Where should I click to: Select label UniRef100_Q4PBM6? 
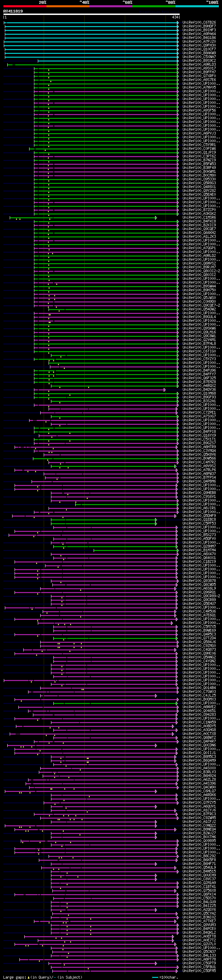pyautogui.click(x=199, y=481)
